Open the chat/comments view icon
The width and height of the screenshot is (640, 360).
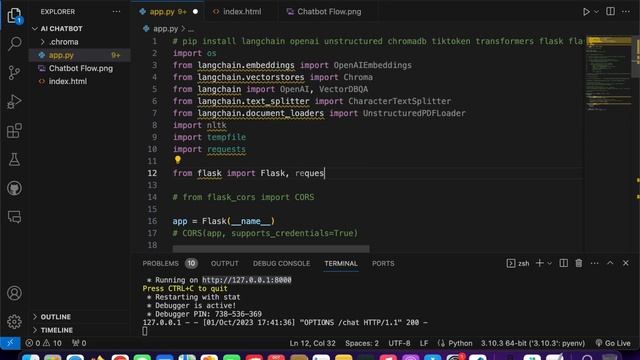[14, 217]
